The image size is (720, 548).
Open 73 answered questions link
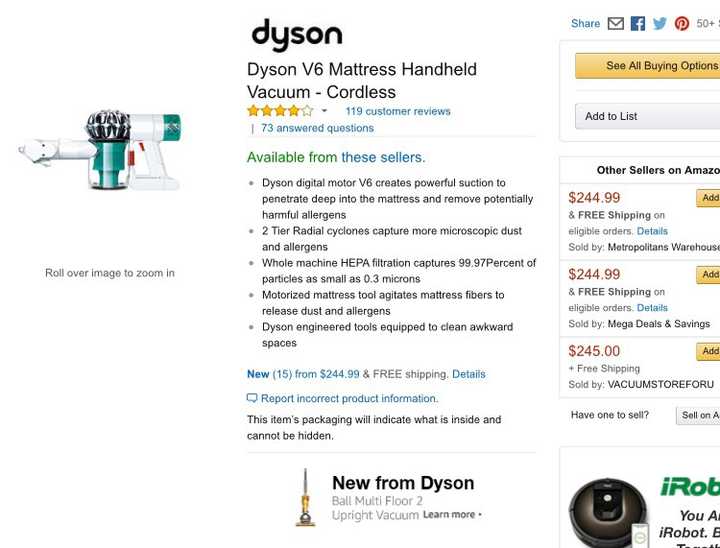(x=317, y=128)
